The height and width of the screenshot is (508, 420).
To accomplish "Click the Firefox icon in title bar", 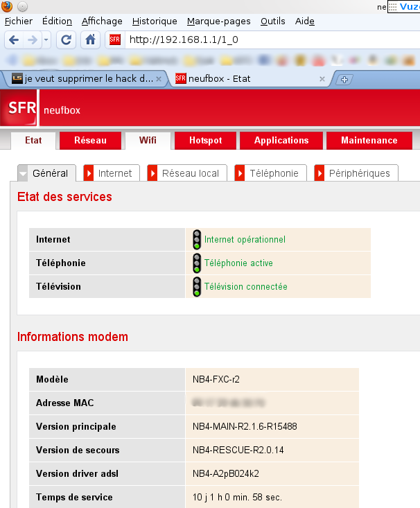I will pyautogui.click(x=7, y=6).
